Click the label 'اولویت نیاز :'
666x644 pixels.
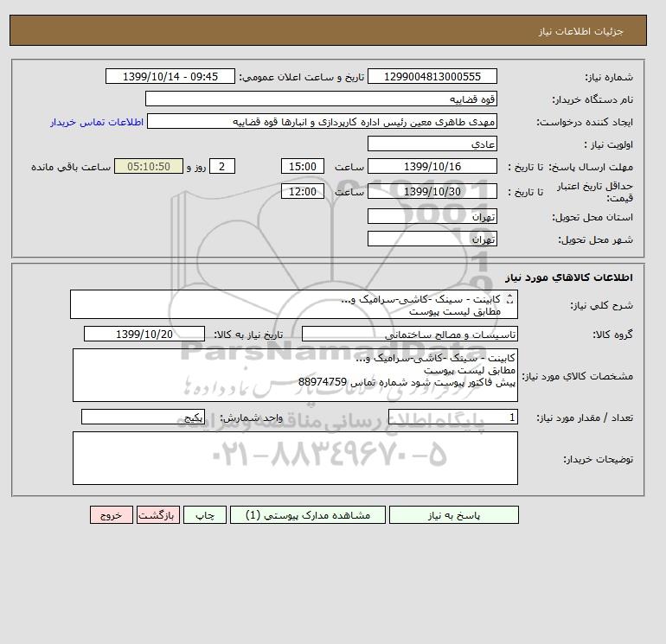pyautogui.click(x=608, y=144)
